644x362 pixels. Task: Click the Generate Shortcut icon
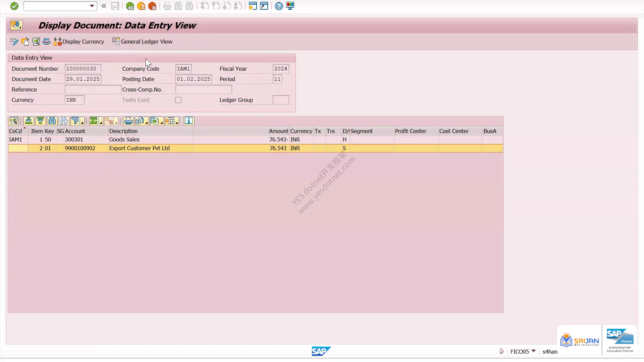click(264, 6)
